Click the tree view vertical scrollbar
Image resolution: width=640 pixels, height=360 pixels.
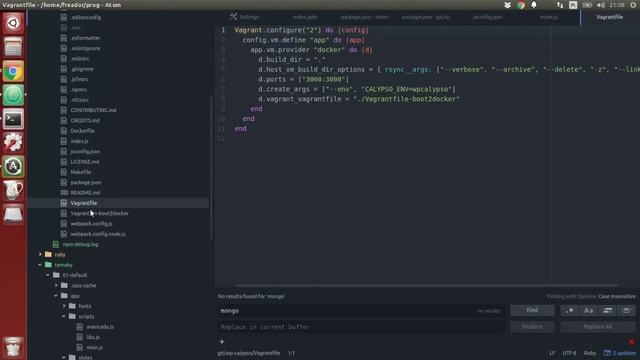[x=211, y=167]
